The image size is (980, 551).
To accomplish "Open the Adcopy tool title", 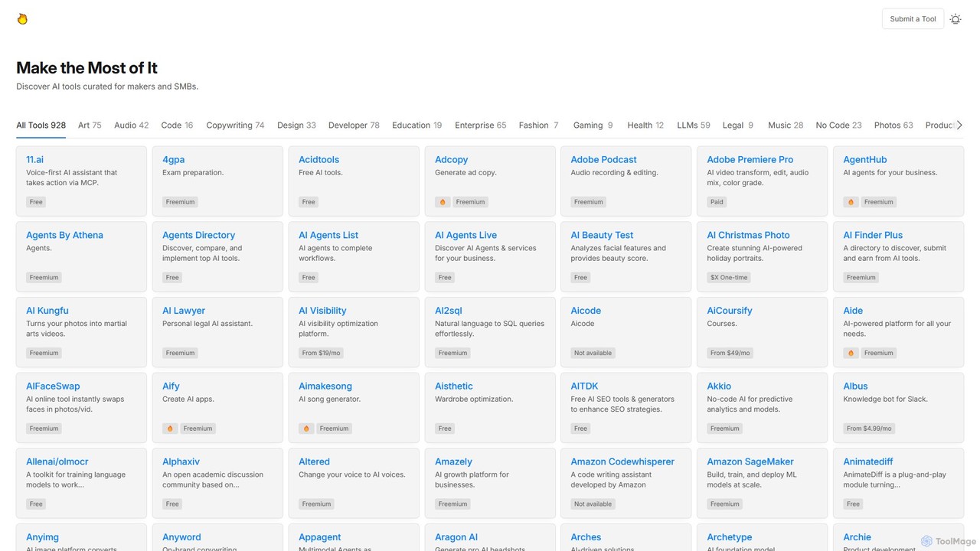I will [451, 160].
